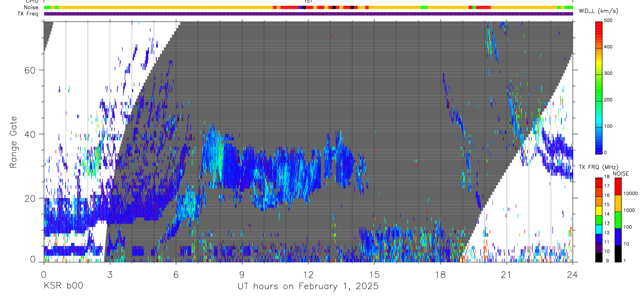Click the 'NOISE' legend title

pyautogui.click(x=620, y=173)
